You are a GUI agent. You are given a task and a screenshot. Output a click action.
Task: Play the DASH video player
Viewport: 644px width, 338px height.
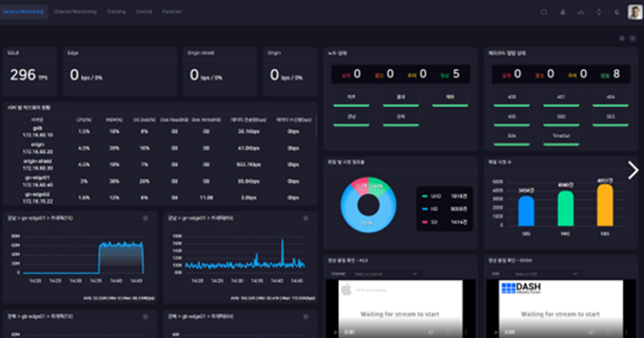pos(496,332)
